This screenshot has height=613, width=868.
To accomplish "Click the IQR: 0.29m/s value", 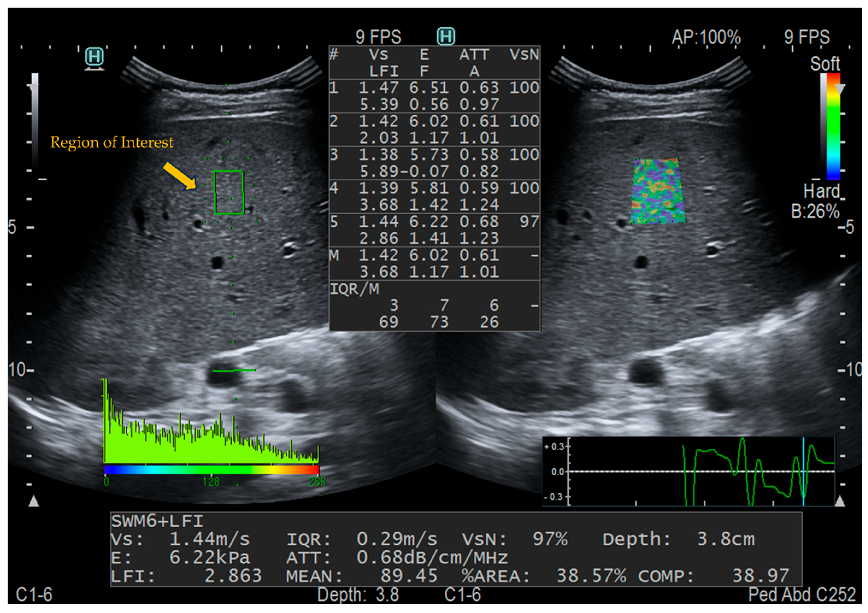I will (x=362, y=539).
